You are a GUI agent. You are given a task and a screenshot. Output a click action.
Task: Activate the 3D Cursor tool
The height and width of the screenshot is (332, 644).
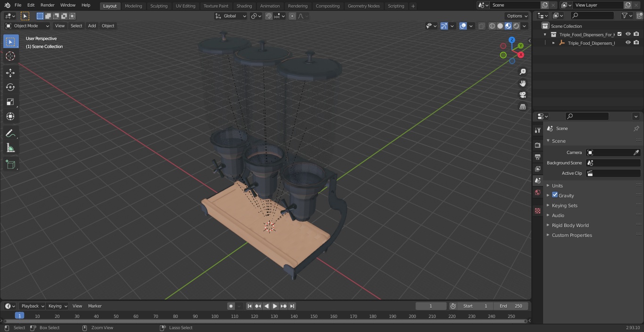(11, 57)
